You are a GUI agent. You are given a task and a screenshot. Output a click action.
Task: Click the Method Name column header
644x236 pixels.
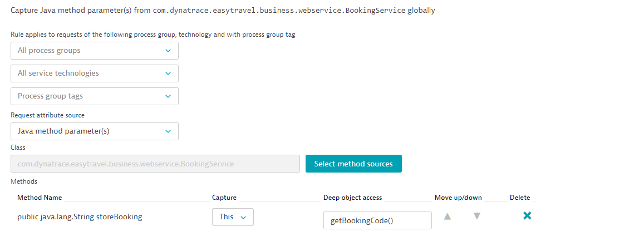(x=40, y=198)
